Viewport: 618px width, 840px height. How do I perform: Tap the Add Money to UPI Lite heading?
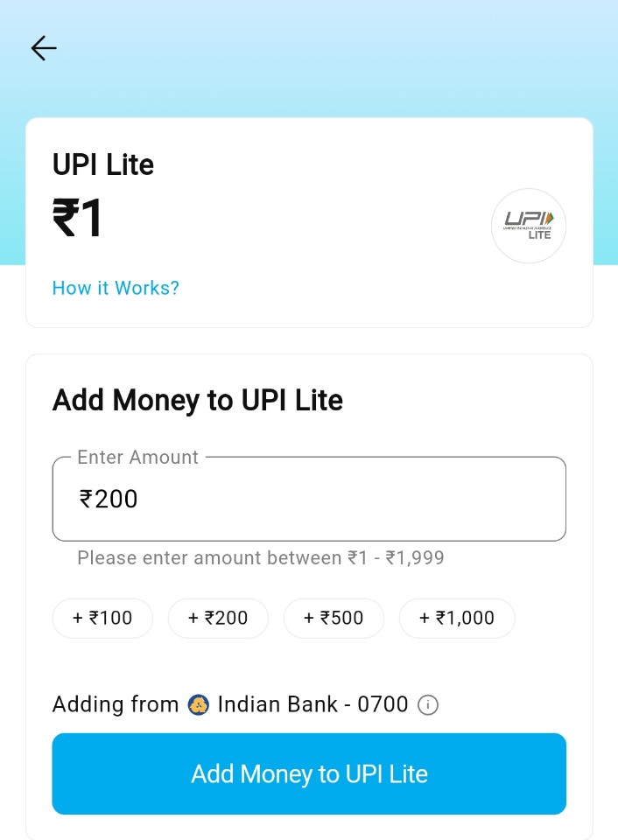pyautogui.click(x=198, y=400)
